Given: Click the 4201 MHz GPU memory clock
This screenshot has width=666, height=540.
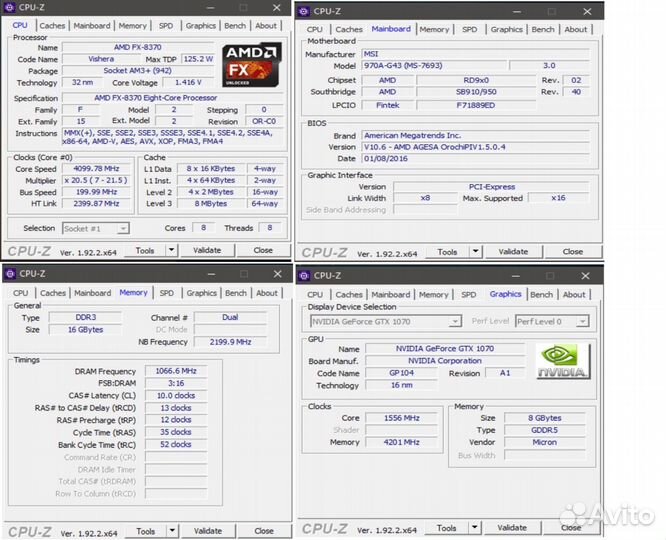Looking at the screenshot, I should 401,442.
